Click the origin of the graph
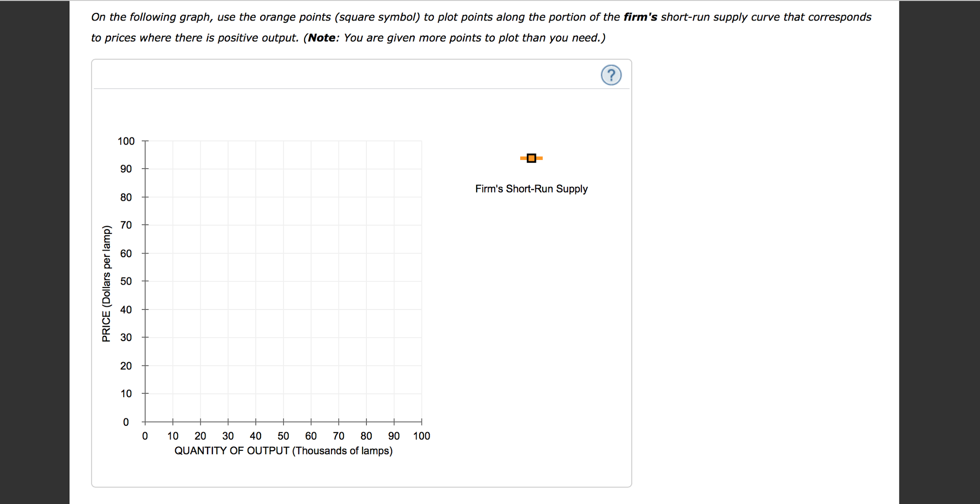The image size is (980, 504). point(145,422)
